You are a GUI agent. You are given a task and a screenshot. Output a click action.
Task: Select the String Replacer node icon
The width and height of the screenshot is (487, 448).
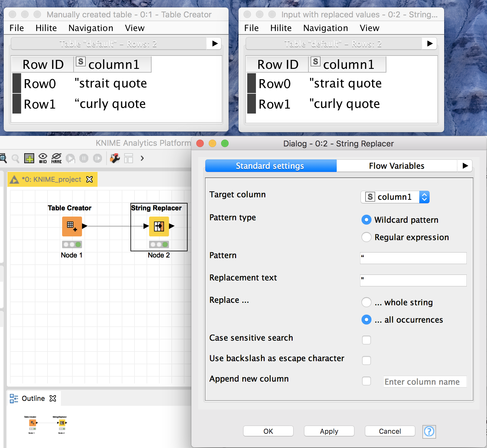(159, 226)
